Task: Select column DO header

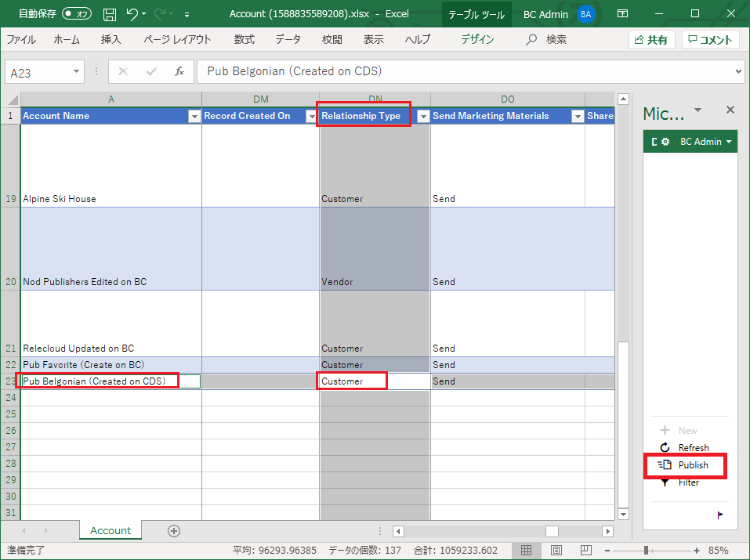Action: click(x=508, y=99)
